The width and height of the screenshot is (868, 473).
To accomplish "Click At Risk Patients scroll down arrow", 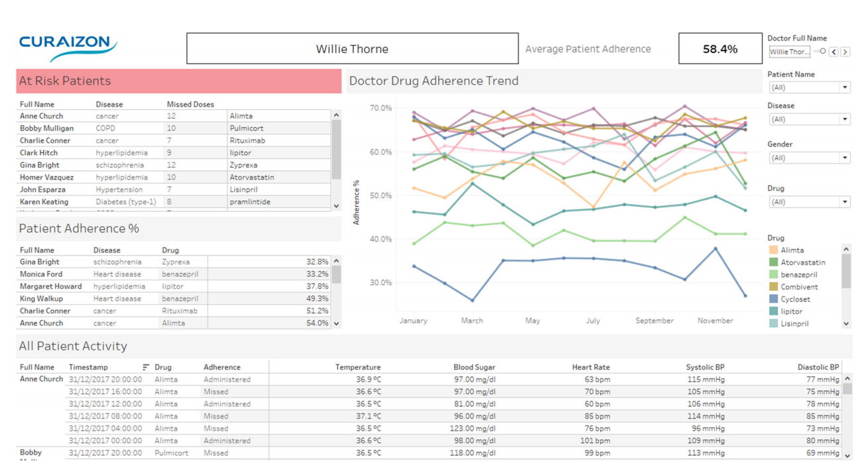I will point(336,206).
